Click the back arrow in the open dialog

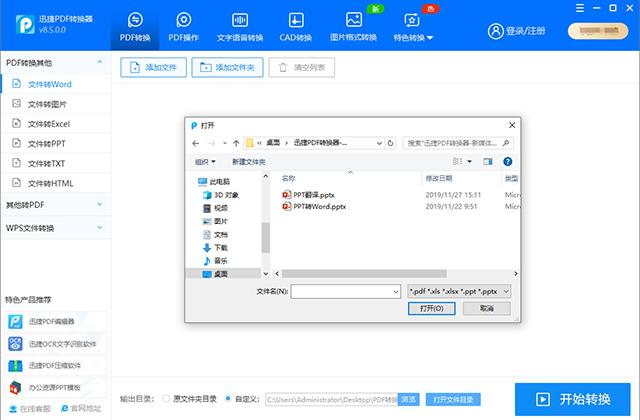click(x=196, y=143)
